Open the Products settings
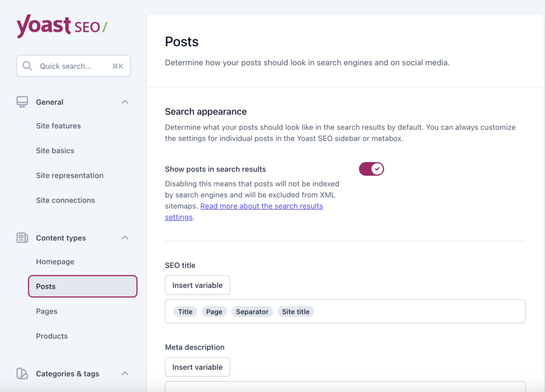 point(52,336)
